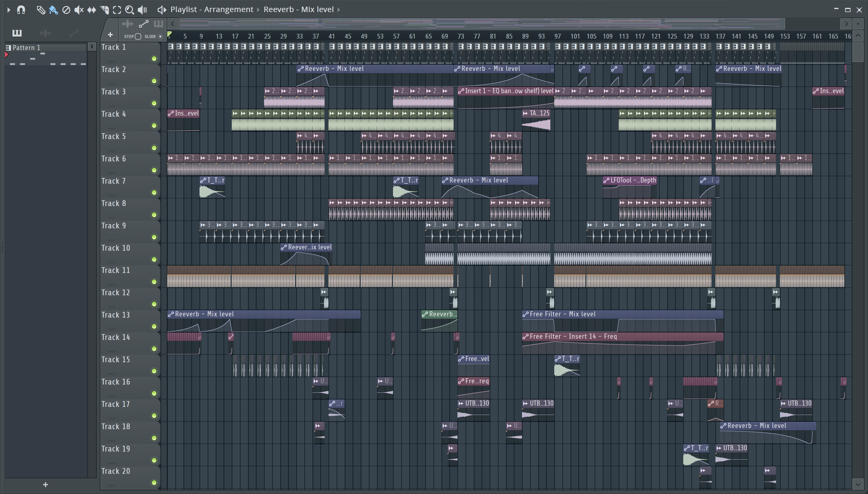The image size is (868, 494).
Task: Select Track 4 header label
Action: coord(114,114)
